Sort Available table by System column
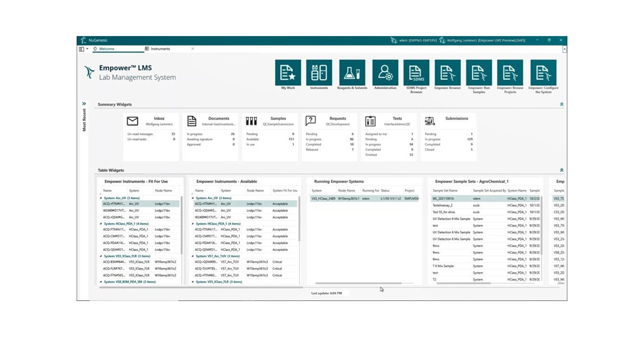This screenshot has width=644, height=337. pos(226,191)
